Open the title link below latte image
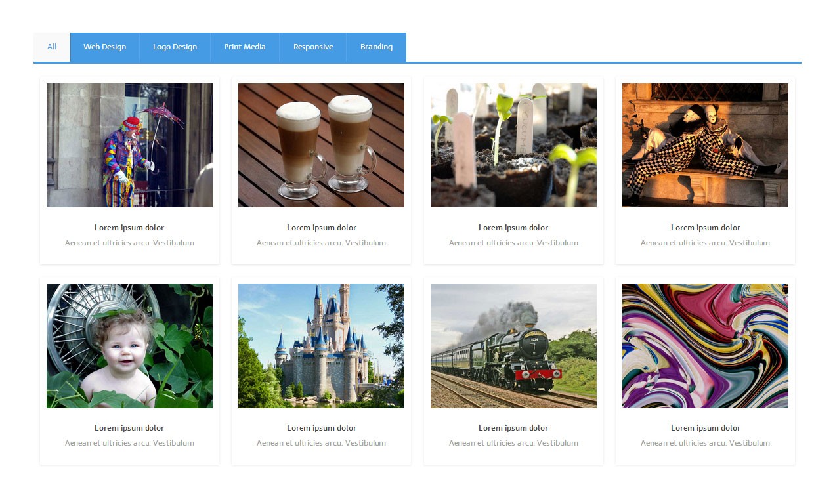The width and height of the screenshot is (835, 504). [321, 228]
